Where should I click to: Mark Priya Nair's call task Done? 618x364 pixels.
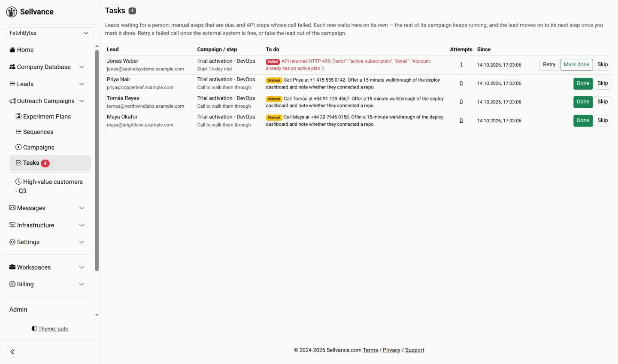[x=583, y=83]
